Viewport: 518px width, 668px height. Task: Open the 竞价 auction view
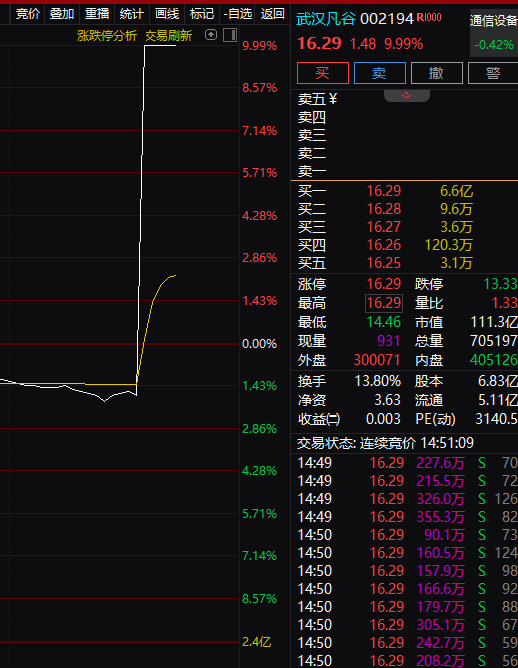28,14
